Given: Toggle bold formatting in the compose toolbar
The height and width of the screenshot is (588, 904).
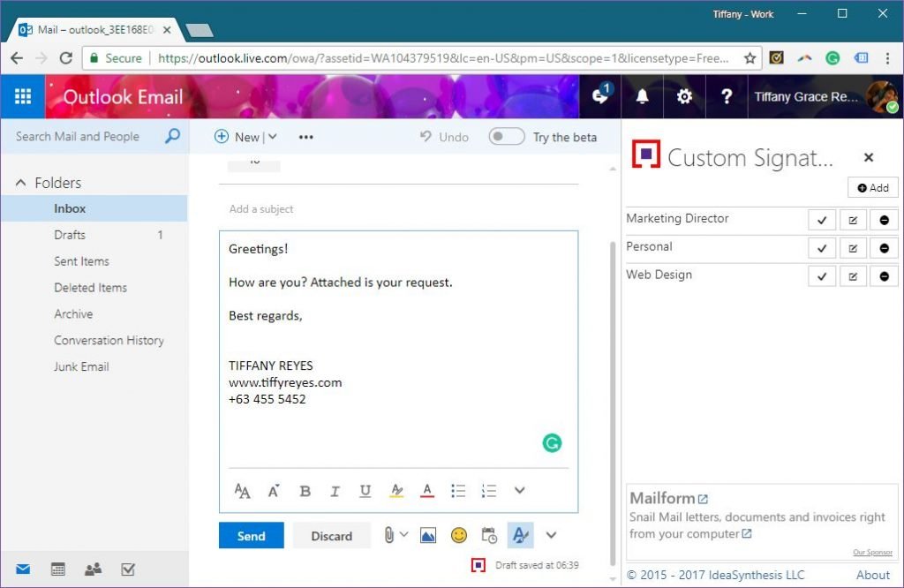Looking at the screenshot, I should (x=305, y=490).
